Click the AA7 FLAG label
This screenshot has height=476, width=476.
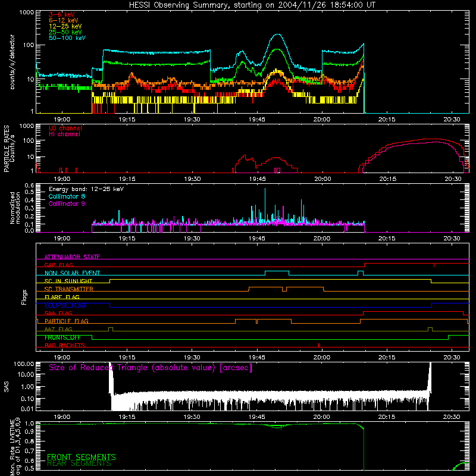pos(58,329)
